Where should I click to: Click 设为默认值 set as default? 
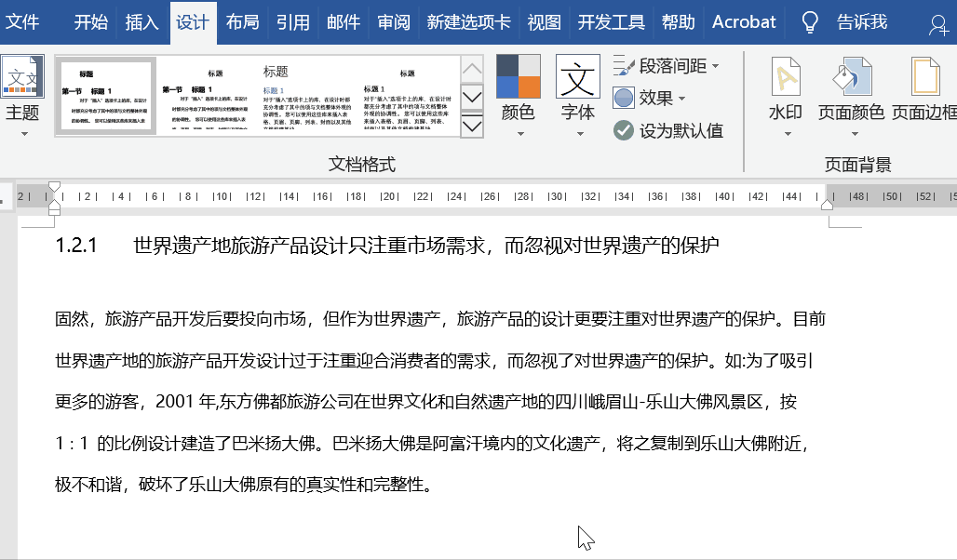click(624, 130)
